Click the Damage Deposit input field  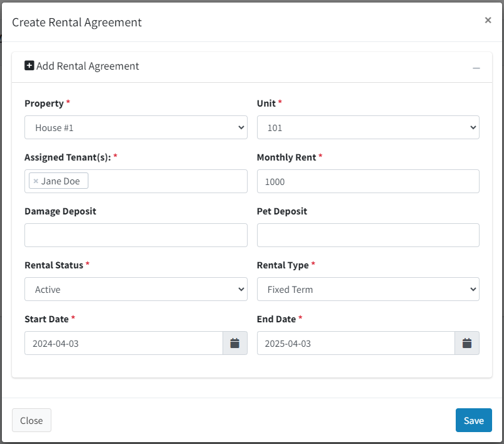click(136, 235)
